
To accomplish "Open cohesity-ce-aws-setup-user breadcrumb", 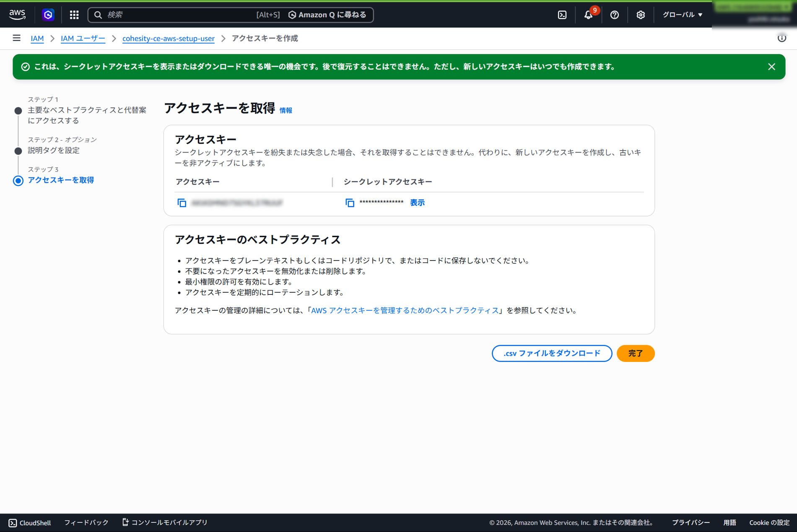I will pos(168,38).
